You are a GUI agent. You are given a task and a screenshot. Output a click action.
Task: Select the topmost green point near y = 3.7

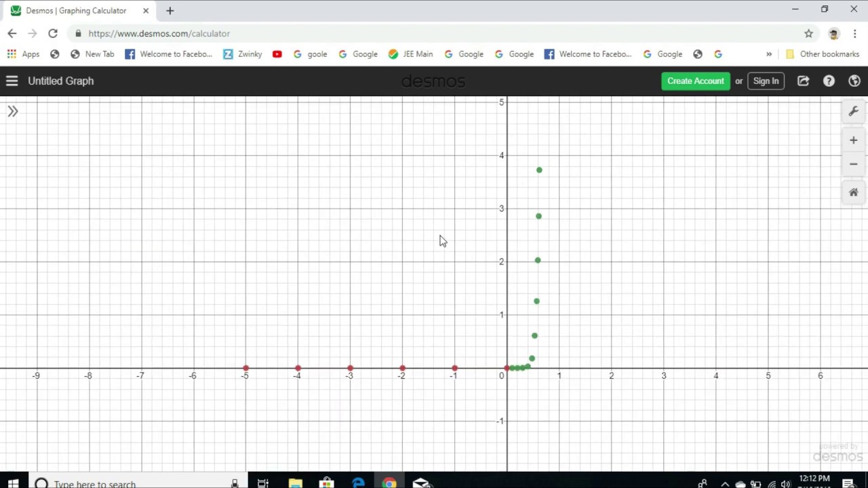(539, 170)
